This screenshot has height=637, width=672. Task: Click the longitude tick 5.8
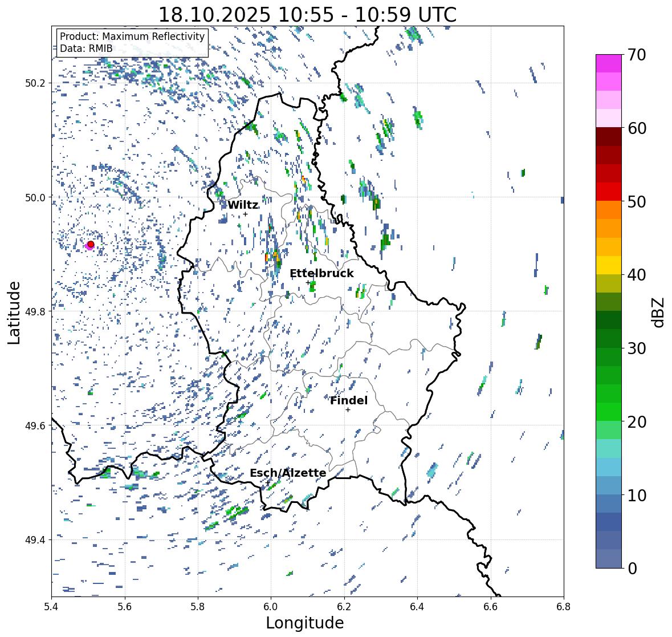(198, 607)
